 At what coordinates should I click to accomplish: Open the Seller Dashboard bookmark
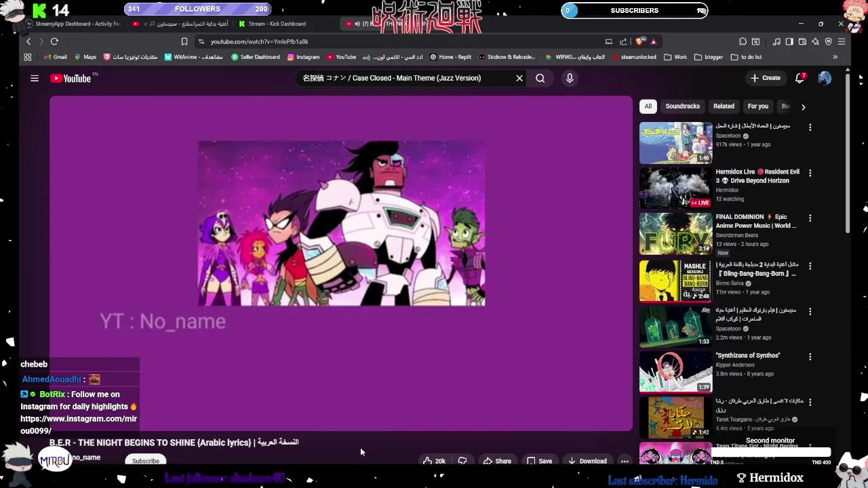[x=256, y=58]
